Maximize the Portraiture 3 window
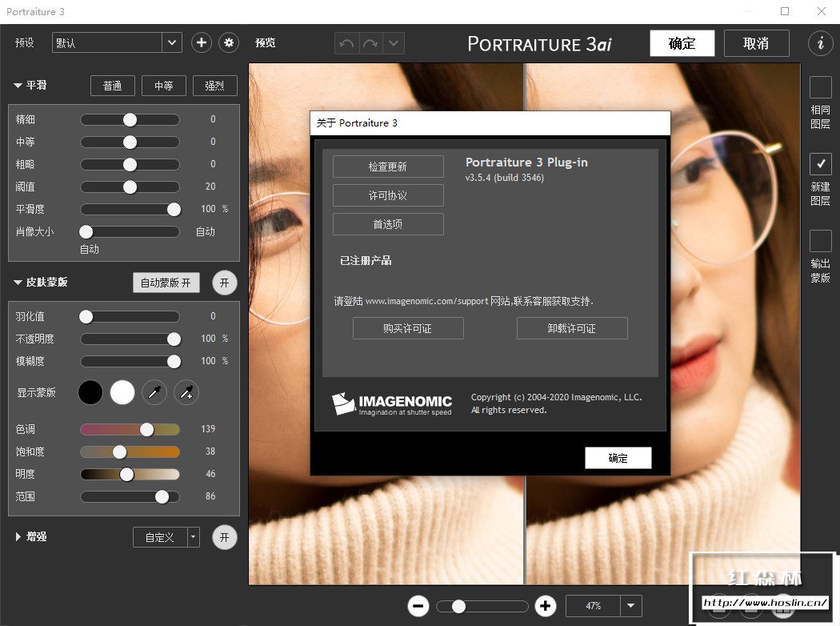Viewport: 840px width, 626px height. 785,11
